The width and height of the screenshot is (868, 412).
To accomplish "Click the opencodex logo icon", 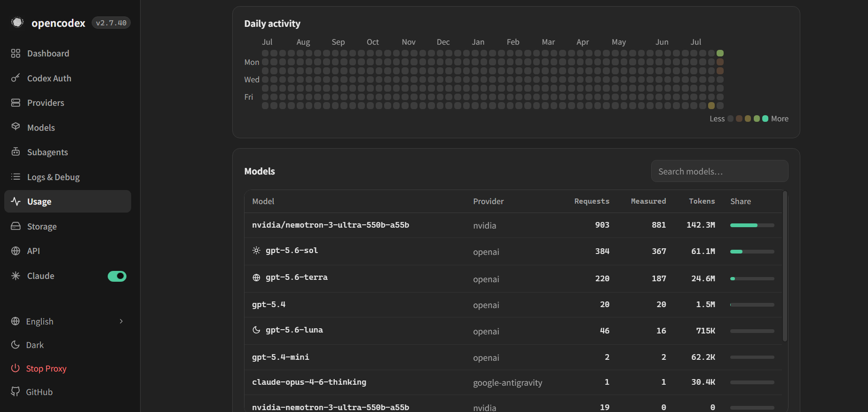I will (17, 22).
